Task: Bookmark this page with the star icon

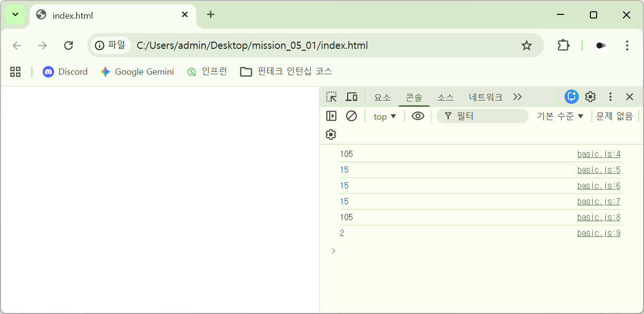Action: pos(527,45)
